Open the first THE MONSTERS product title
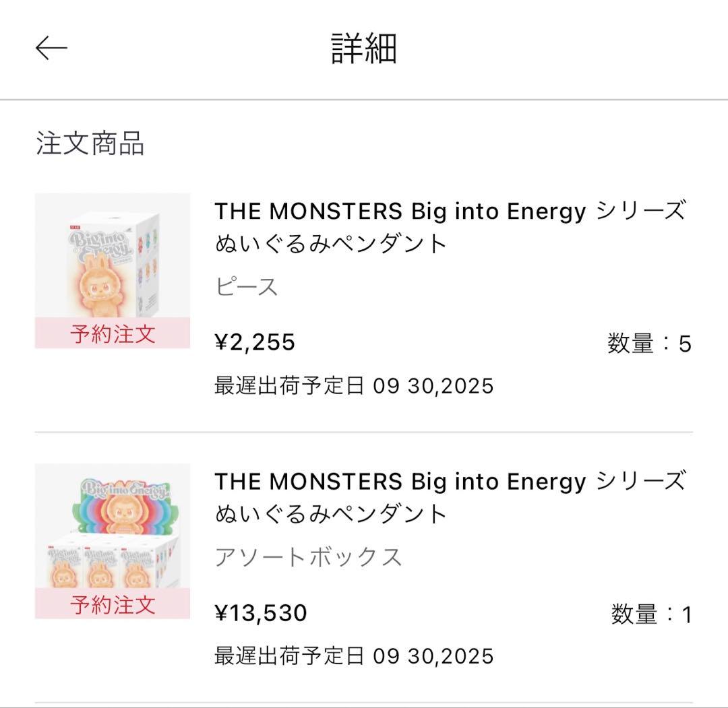This screenshot has width=728, height=708. tap(445, 228)
